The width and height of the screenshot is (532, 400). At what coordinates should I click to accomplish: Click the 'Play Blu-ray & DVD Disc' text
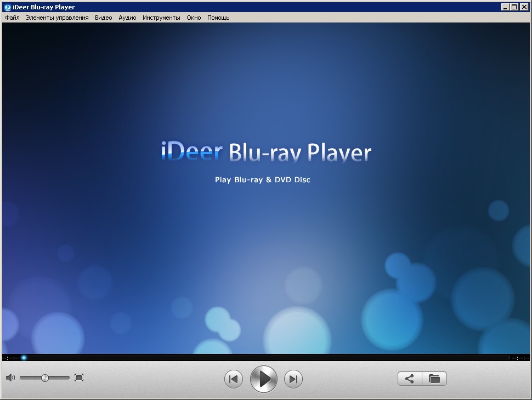[x=263, y=179]
